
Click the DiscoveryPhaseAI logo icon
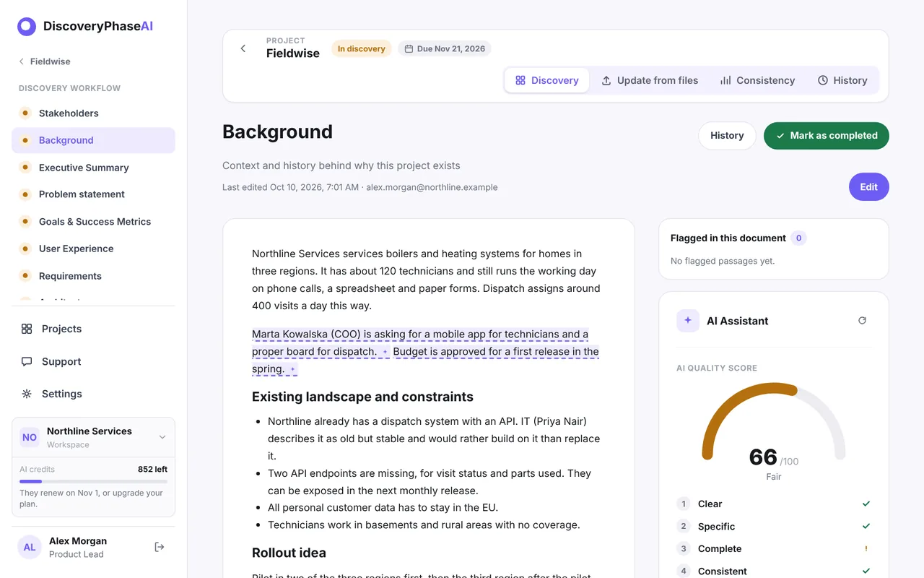point(27,27)
